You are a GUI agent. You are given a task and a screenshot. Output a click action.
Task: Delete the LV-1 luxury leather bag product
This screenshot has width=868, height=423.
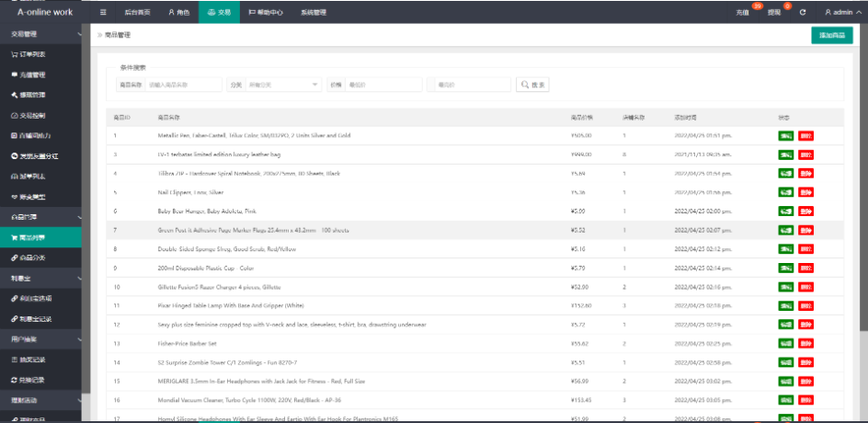tap(806, 154)
